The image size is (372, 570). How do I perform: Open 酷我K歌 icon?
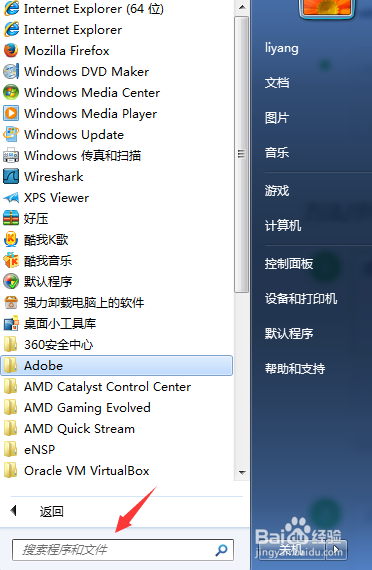point(11,240)
